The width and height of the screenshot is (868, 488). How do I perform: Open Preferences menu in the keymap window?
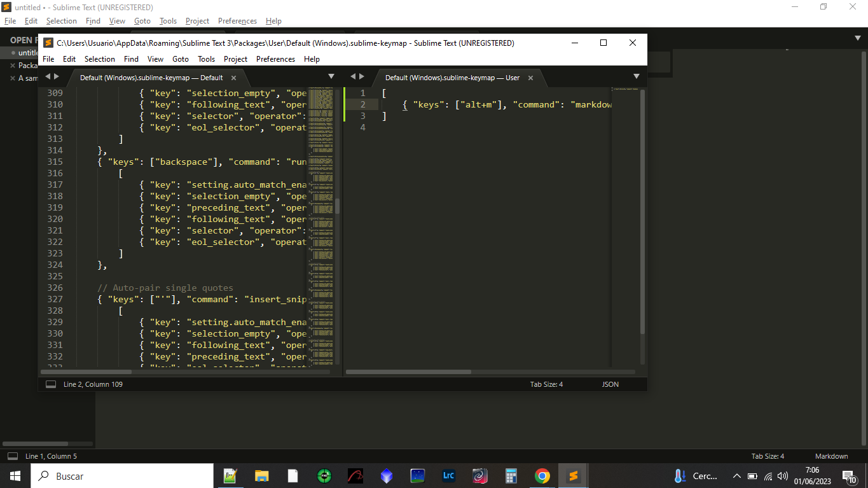[275, 59]
